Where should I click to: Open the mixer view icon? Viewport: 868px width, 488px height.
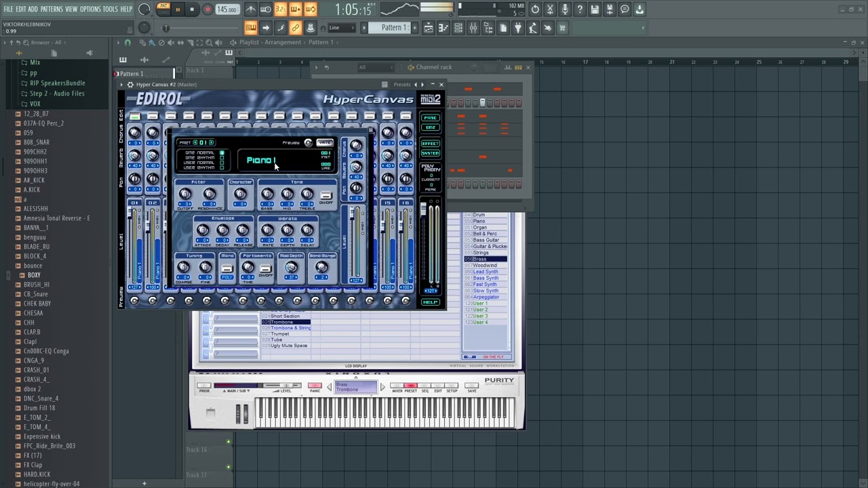(x=473, y=28)
